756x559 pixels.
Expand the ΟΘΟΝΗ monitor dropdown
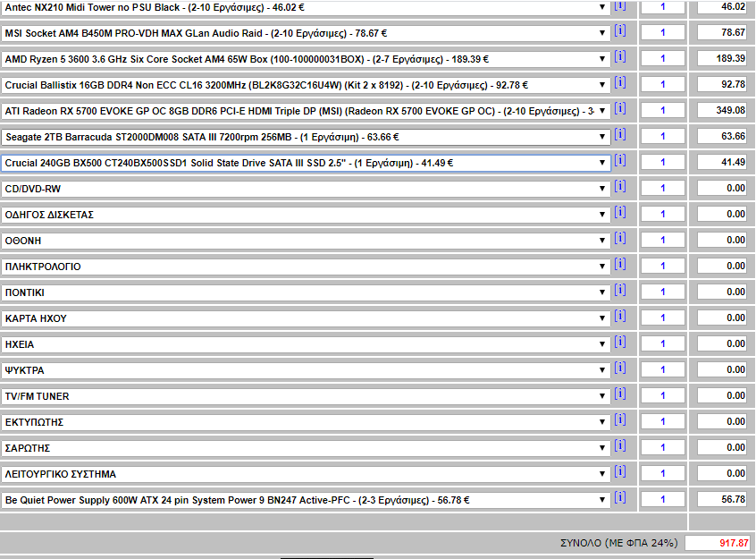(x=306, y=241)
